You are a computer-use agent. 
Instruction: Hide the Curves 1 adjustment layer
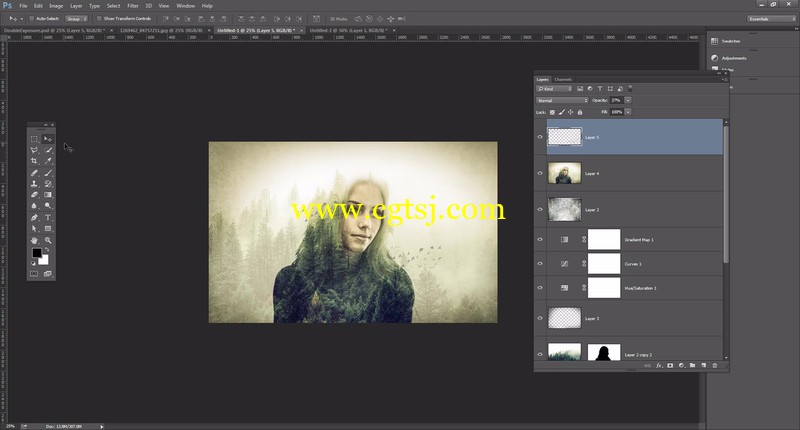click(540, 263)
